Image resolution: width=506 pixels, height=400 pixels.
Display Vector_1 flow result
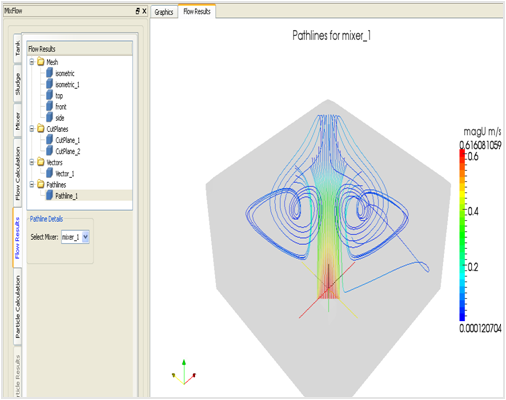click(64, 174)
